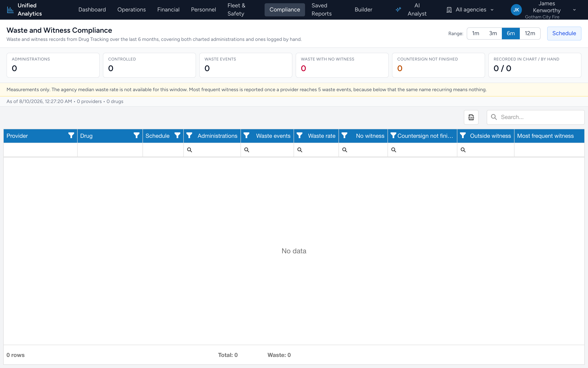Open the Waste events column filter icon
The height and width of the screenshot is (368, 588).
(x=246, y=135)
